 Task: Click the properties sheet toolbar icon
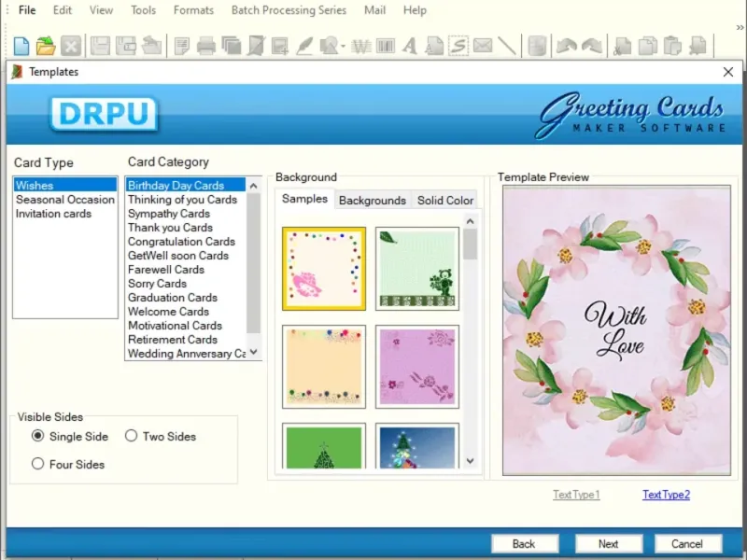click(181, 46)
